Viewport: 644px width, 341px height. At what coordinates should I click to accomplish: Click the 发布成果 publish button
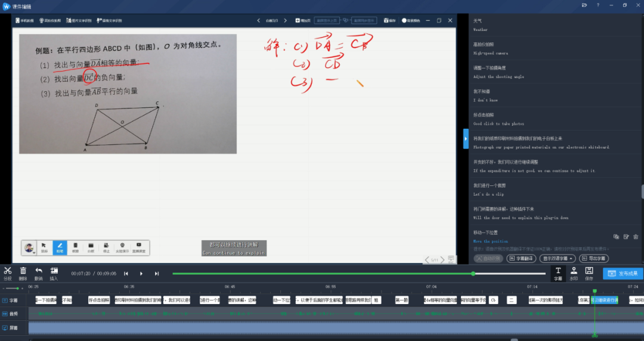[623, 274]
